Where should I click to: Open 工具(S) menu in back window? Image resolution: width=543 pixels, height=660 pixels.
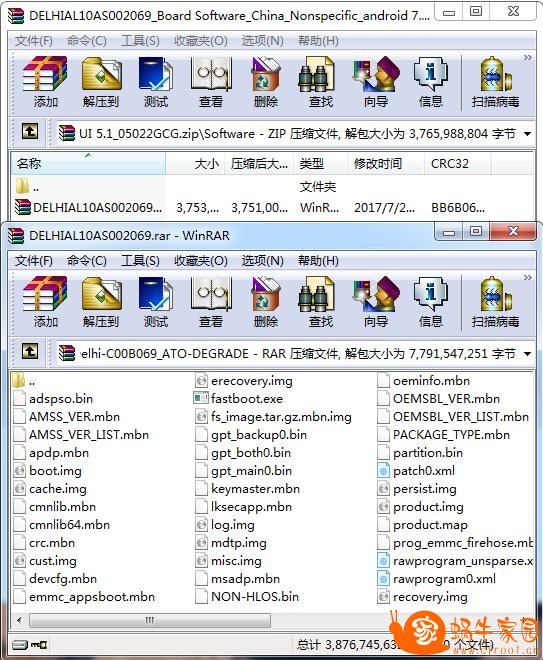[x=140, y=41]
